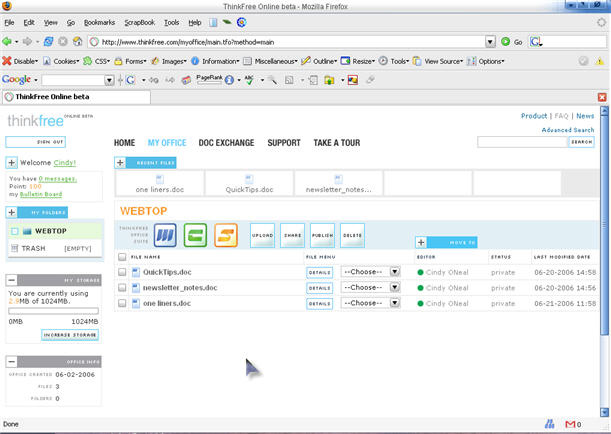The image size is (611, 434).
Task: Click the Sign Out button
Action: pyautogui.click(x=35, y=142)
